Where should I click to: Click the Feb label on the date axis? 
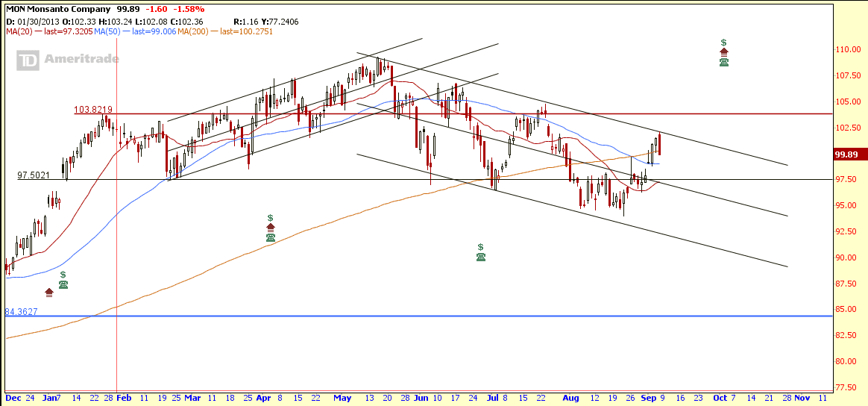(125, 398)
